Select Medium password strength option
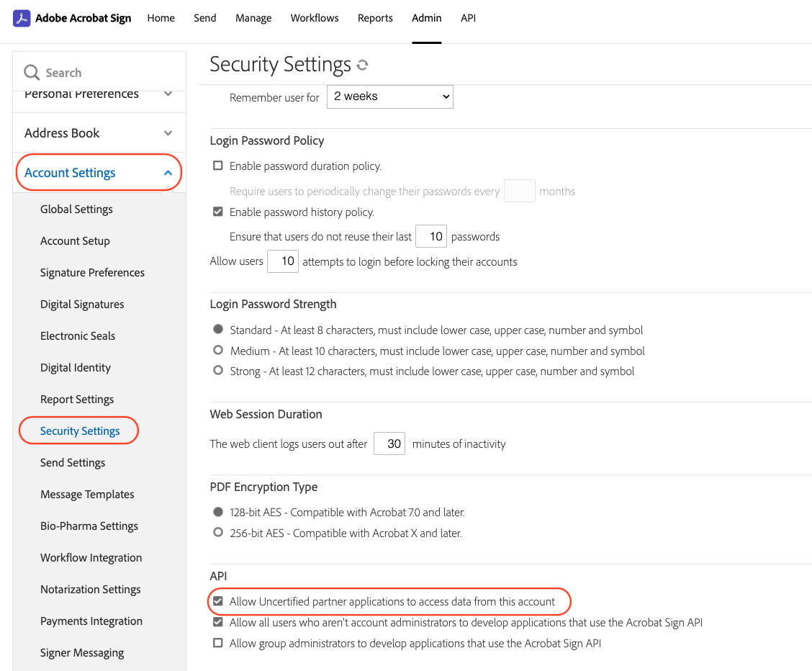The width and height of the screenshot is (812, 671). click(218, 351)
